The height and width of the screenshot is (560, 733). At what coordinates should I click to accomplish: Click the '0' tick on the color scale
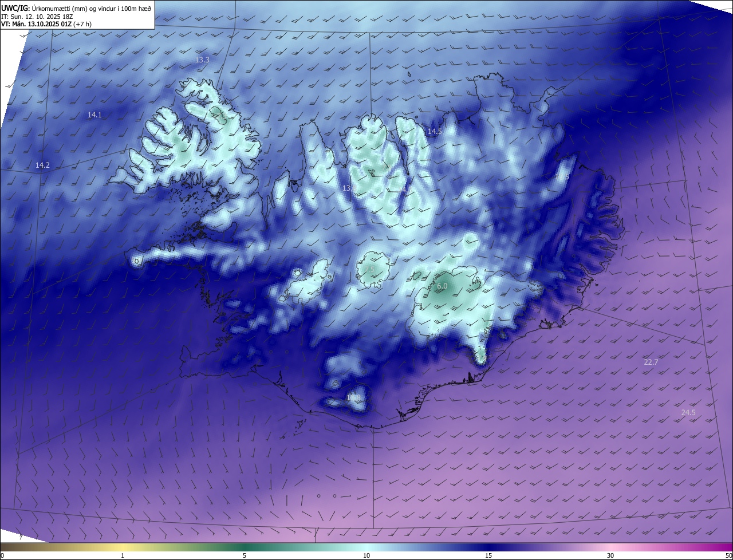click(x=2, y=555)
